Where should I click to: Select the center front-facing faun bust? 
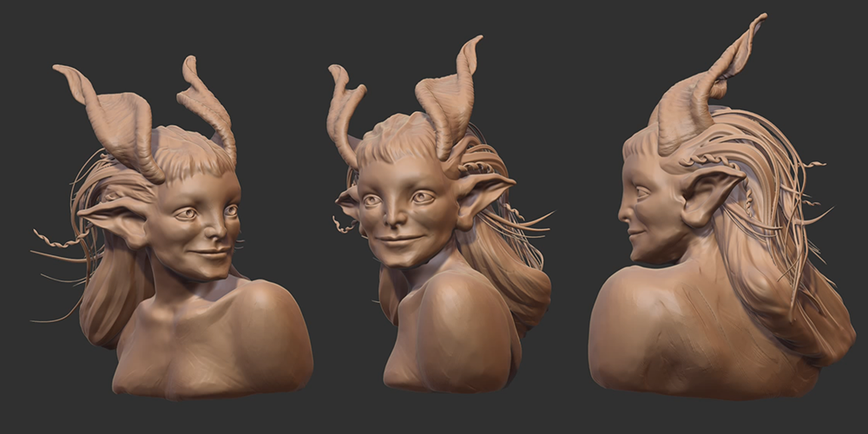tap(440, 216)
